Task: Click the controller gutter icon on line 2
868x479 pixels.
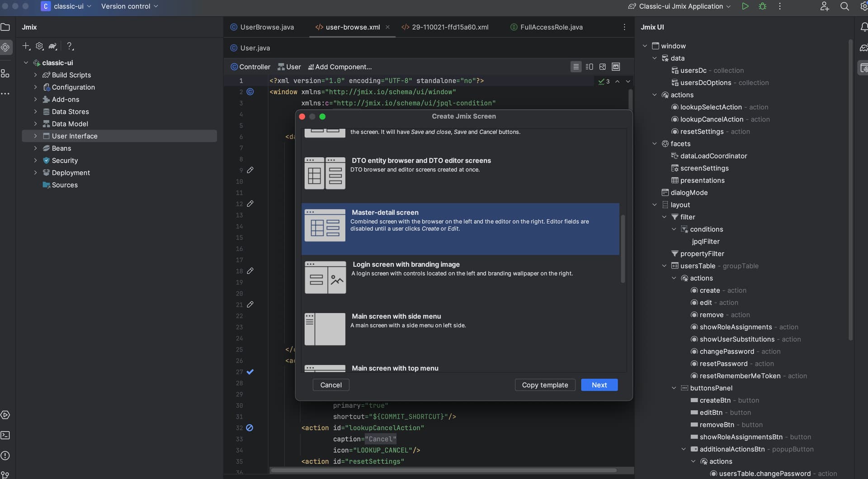Action: pos(250,92)
